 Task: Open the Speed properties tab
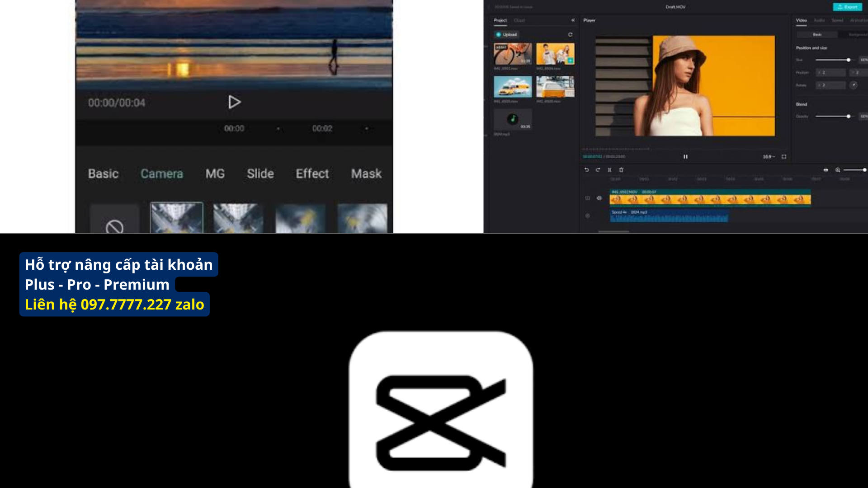point(837,20)
